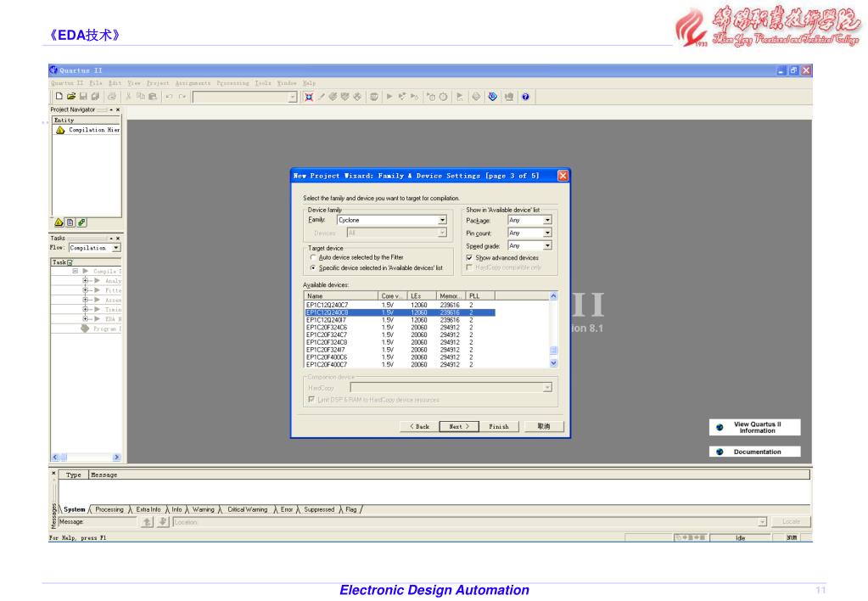Click the stopwatch timing icon in toolbar
Screen dimensions: 868x601
(444, 97)
